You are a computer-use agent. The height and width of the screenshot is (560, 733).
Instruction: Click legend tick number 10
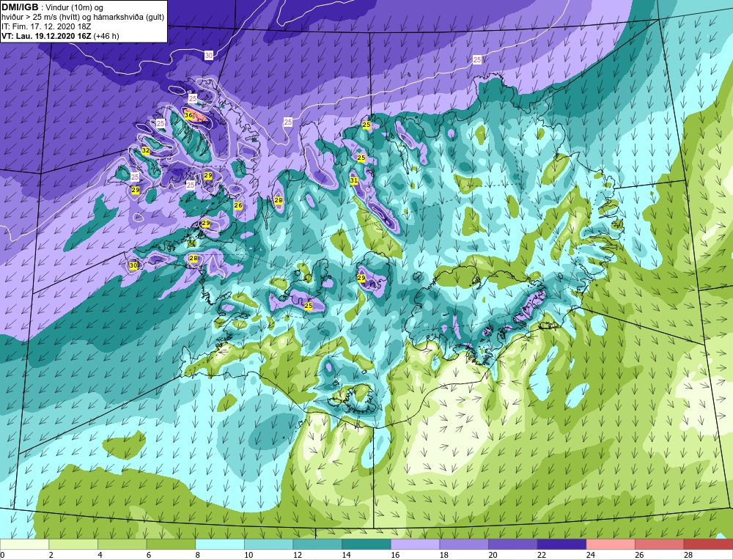248,555
